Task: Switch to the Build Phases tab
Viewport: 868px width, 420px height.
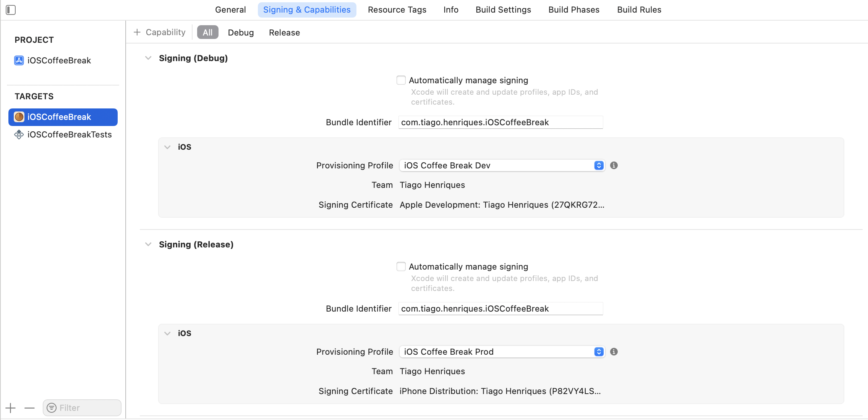Action: coord(574,10)
